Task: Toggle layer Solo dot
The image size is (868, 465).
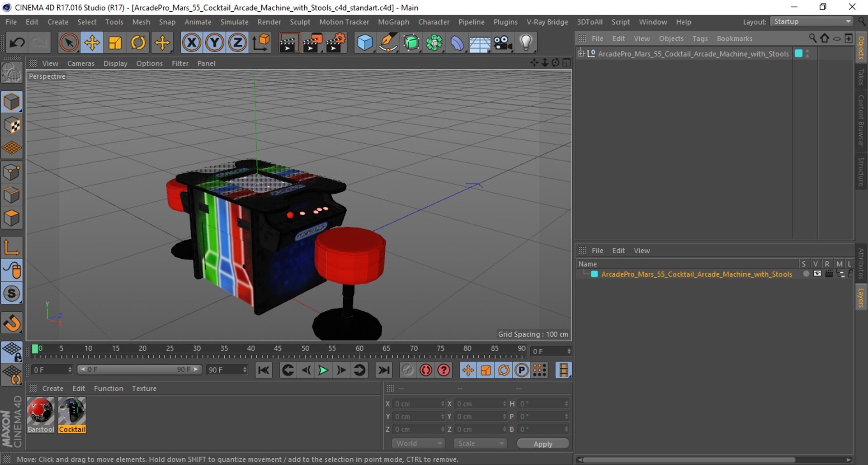Action: coord(806,274)
